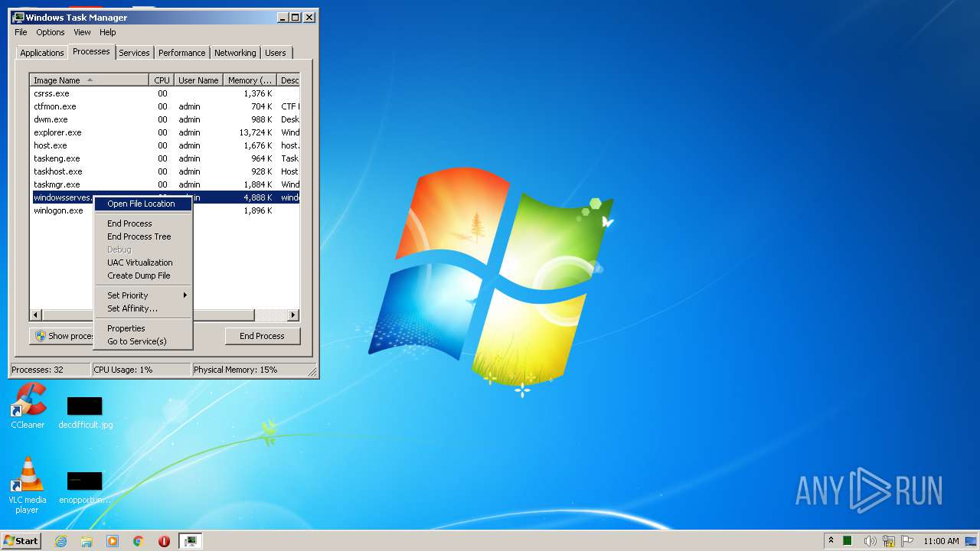The image size is (980, 551).
Task: Click horizontal scrollbar right arrow
Action: click(x=293, y=315)
